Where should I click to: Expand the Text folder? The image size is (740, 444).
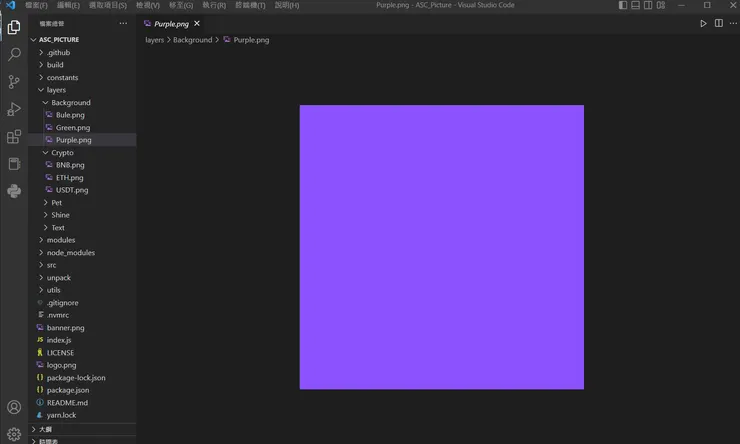pos(82,227)
